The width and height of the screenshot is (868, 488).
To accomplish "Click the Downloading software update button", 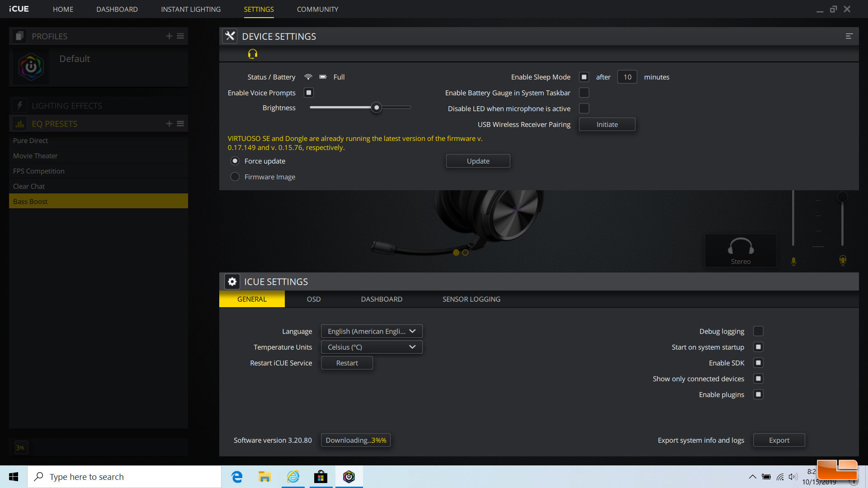I will click(x=356, y=440).
